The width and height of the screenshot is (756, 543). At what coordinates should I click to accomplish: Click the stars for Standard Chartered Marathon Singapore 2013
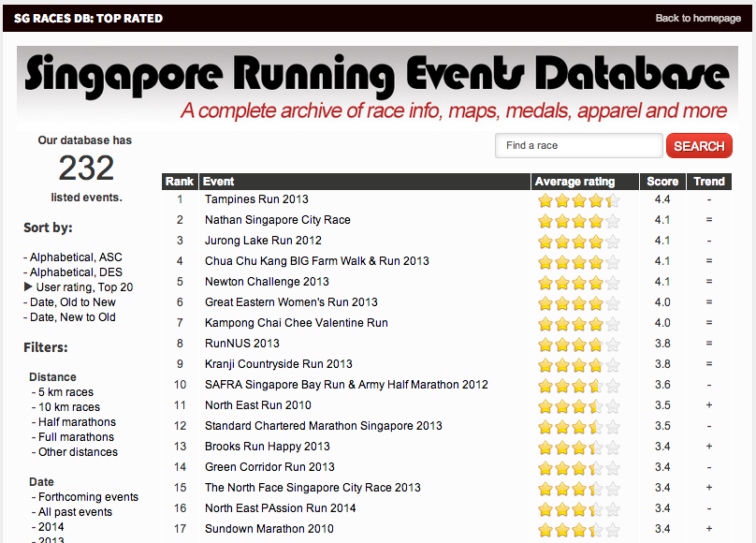(x=578, y=427)
